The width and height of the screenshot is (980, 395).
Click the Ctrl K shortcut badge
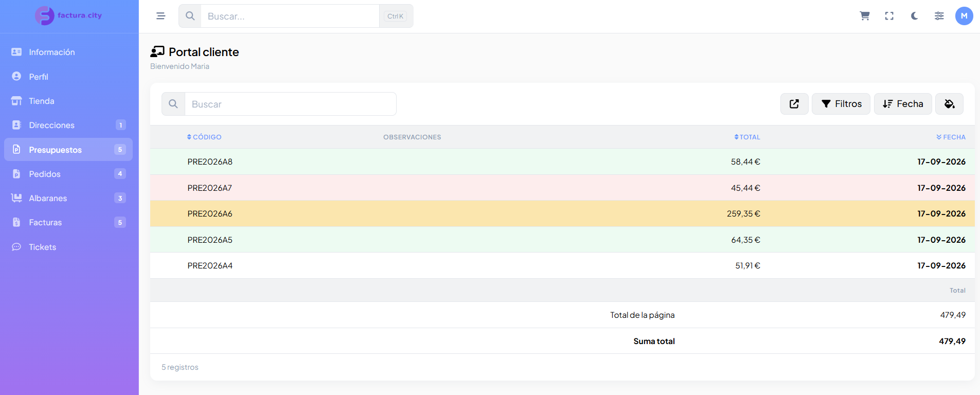point(395,16)
